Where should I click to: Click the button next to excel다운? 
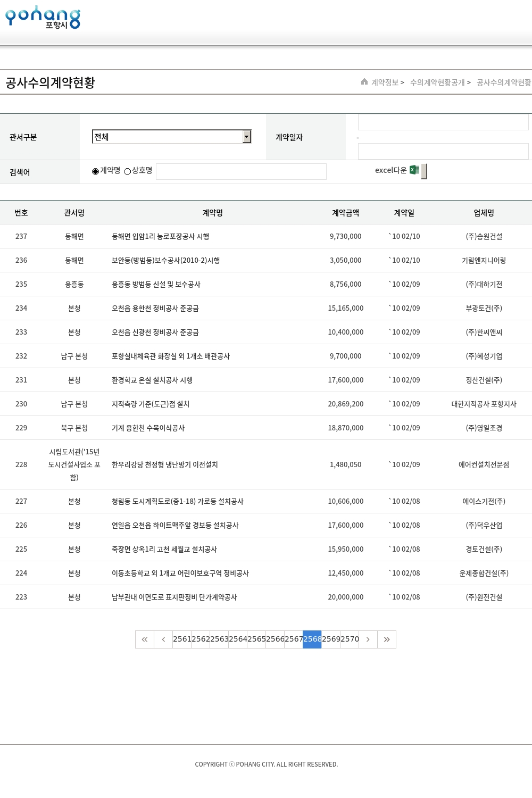[x=424, y=171]
